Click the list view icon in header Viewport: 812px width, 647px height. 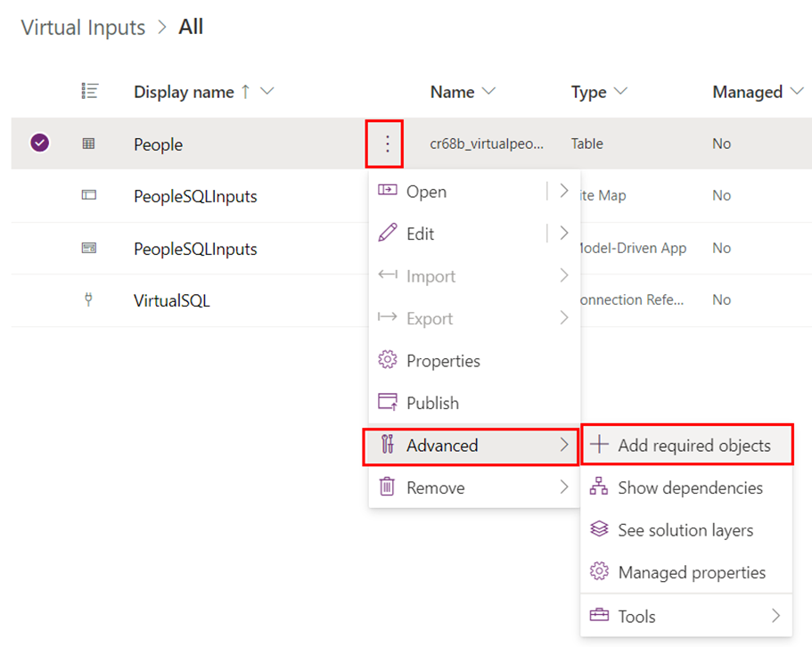point(89,91)
